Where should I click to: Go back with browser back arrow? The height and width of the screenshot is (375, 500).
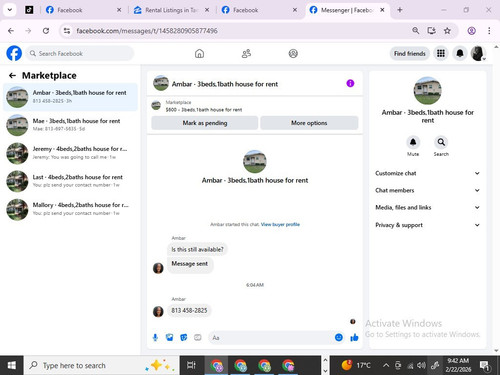pyautogui.click(x=11, y=31)
